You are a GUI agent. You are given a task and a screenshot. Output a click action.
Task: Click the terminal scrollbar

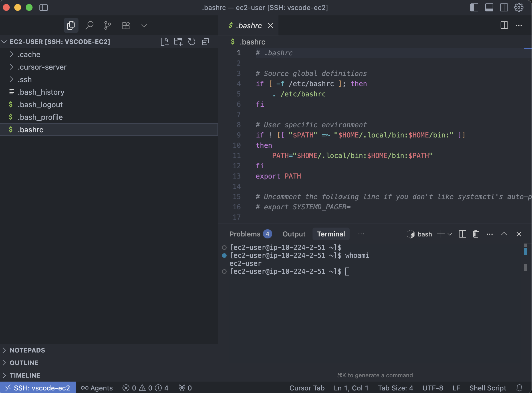[x=525, y=303]
